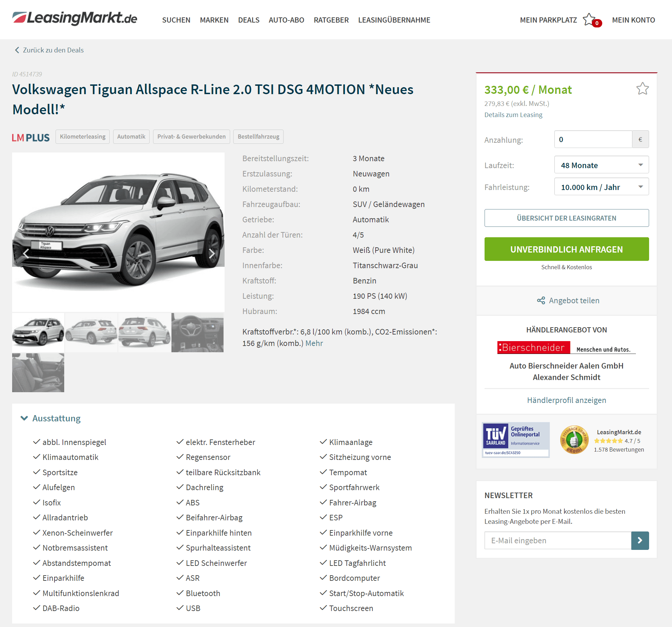
Task: Click the ID 4514739 text
Action: [x=27, y=74]
